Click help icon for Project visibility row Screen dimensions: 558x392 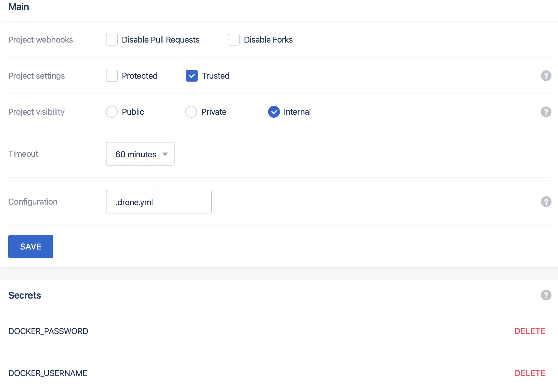click(x=546, y=112)
